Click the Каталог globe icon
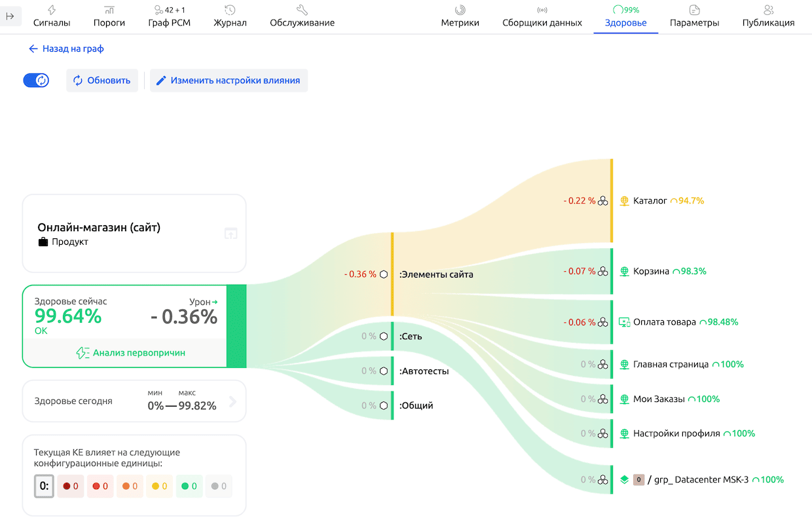812x529 pixels. [624, 201]
